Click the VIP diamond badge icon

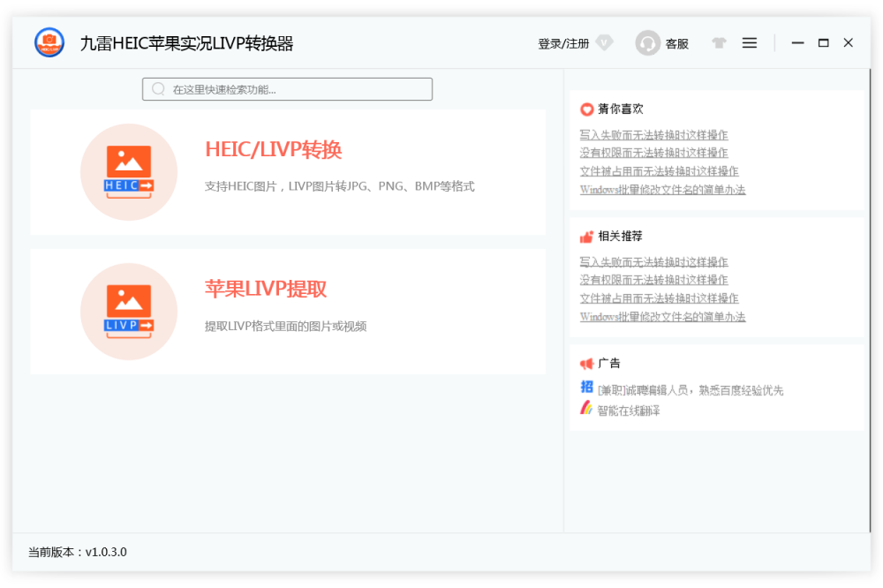coord(604,42)
